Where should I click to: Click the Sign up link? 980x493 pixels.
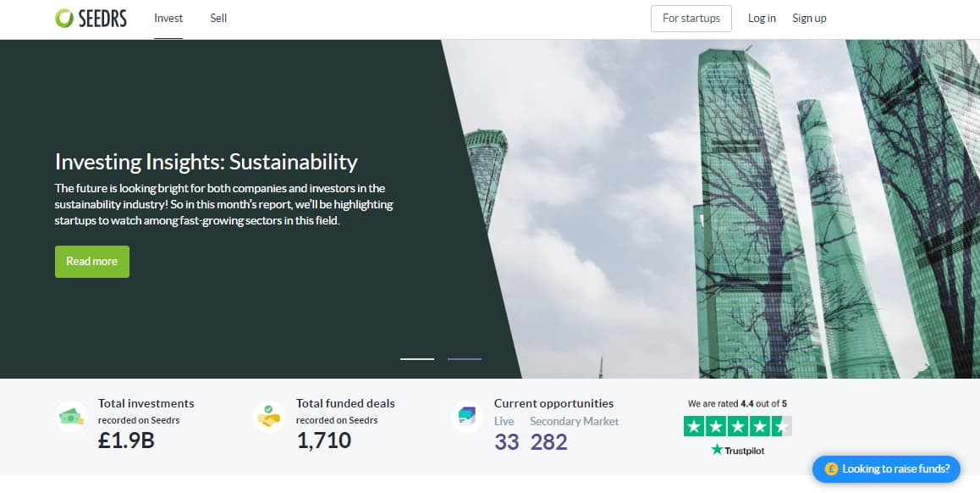coord(809,18)
